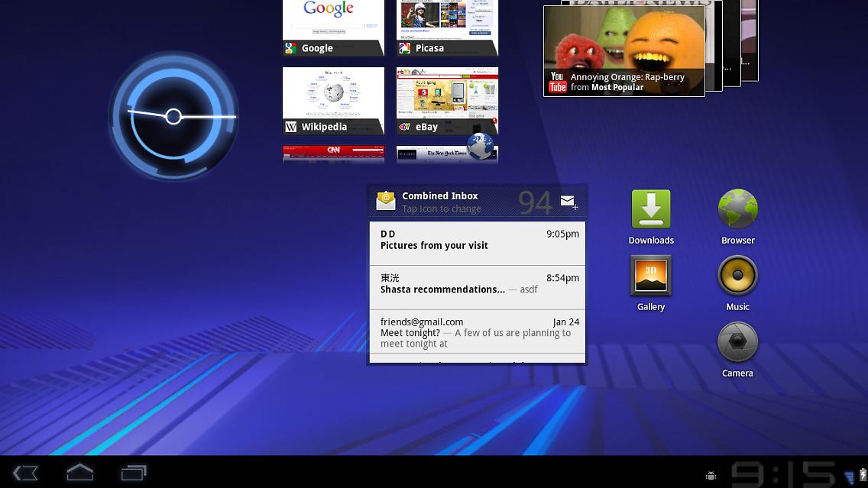Open the Picasa bookmark thumbnail
This screenshot has width=868, height=488.
click(x=447, y=27)
